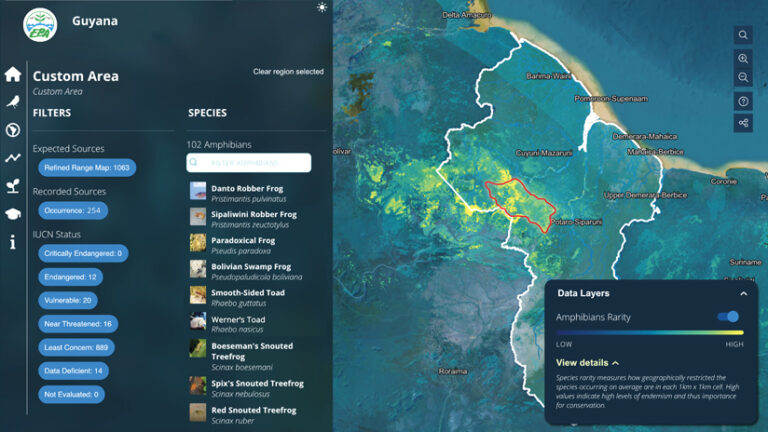Open the globe regions sidebar icon
Screen dimensions: 768x432
coord(13,130)
